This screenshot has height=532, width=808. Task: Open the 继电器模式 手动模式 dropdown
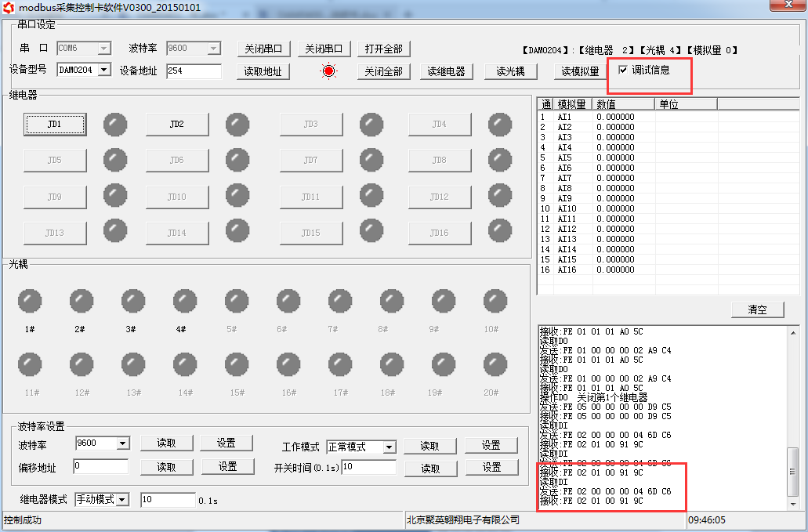click(x=122, y=499)
